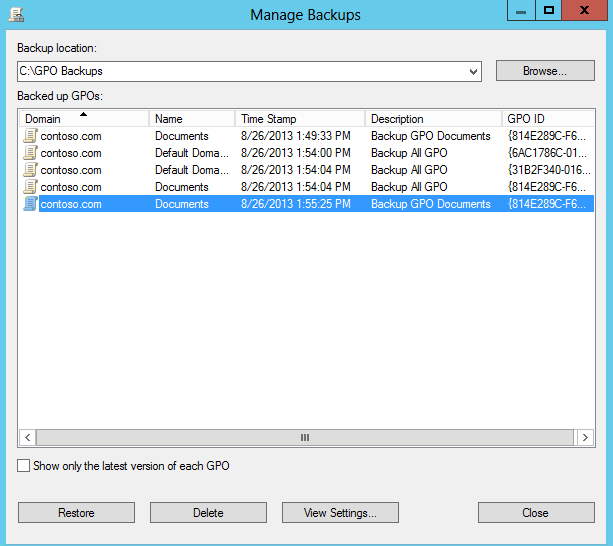Open View Settings for selected backup
Screen dimensions: 613x546
340,513
